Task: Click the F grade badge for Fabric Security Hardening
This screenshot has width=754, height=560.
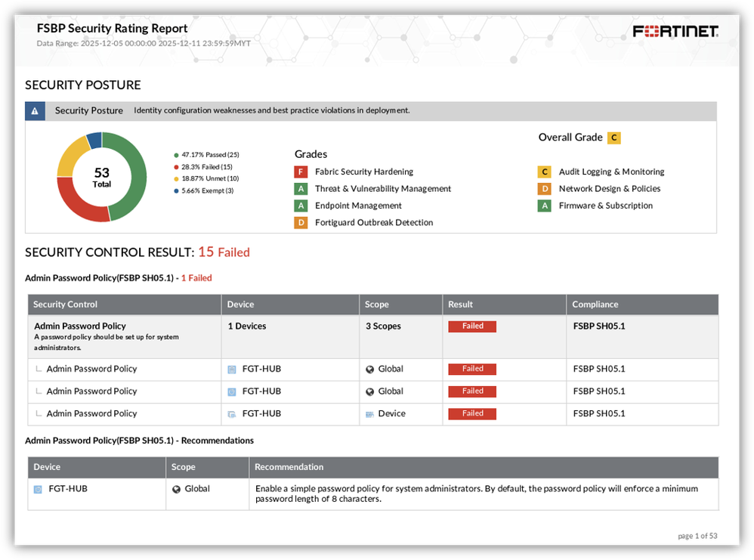Action: 301,172
